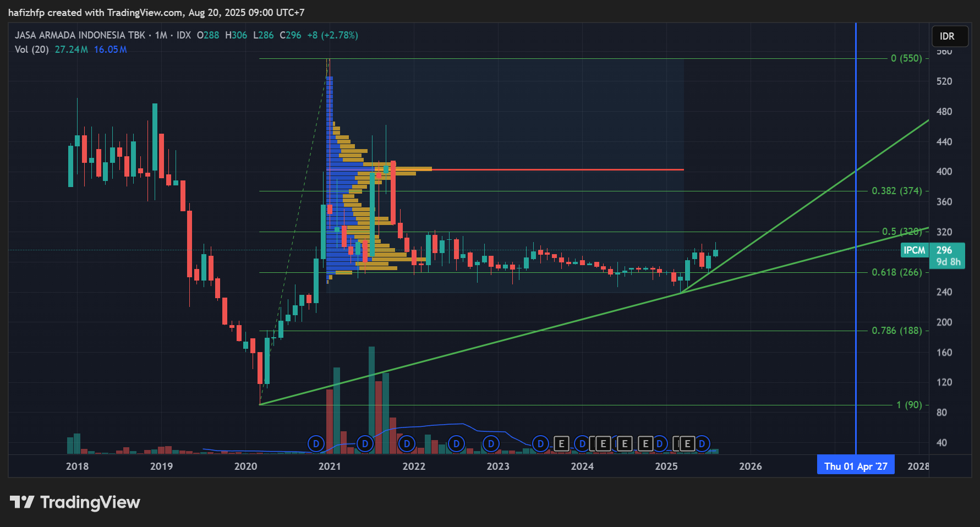Click the 200 price level on the scale
Viewport: 980px width, 527px height.
(944, 322)
